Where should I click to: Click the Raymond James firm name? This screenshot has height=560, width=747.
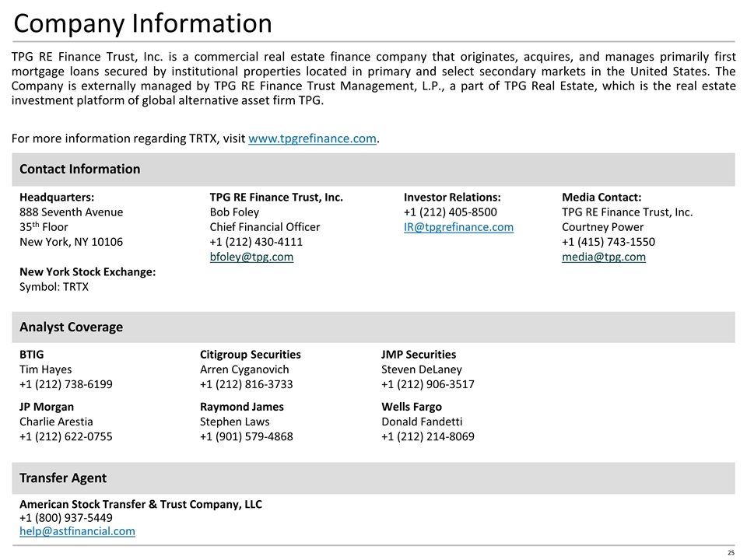pyautogui.click(x=241, y=407)
